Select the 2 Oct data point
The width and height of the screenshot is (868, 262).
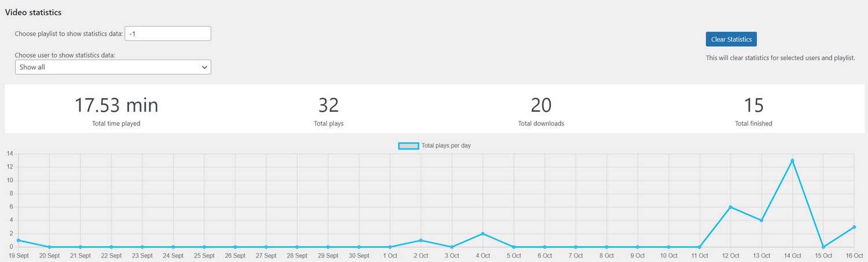click(x=421, y=241)
